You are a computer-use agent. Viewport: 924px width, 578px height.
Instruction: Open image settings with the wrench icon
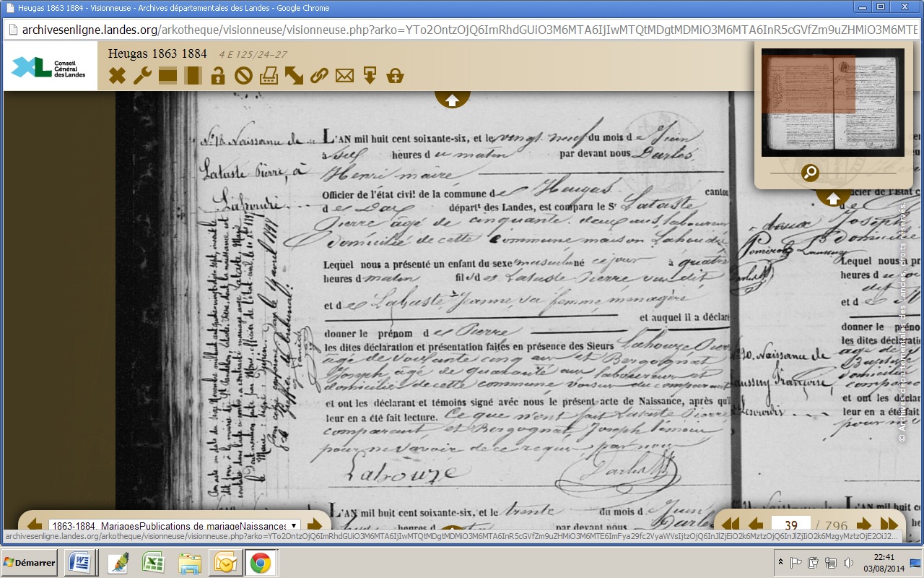(142, 75)
